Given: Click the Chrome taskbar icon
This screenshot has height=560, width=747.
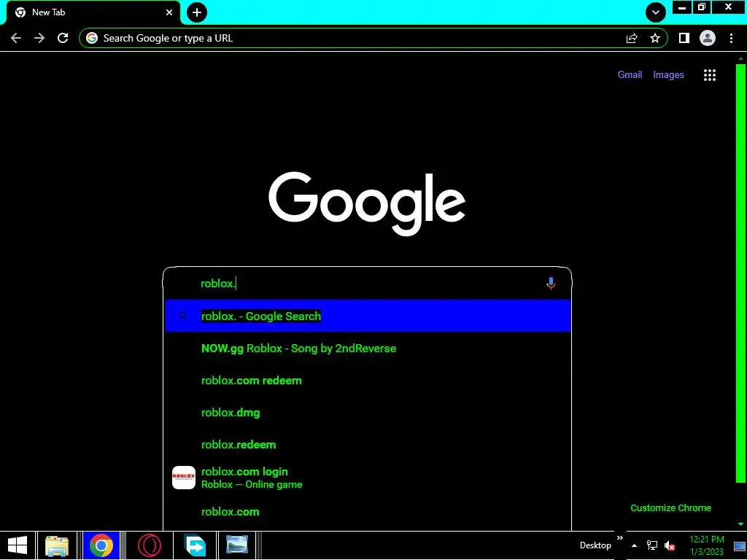Looking at the screenshot, I should tap(101, 545).
